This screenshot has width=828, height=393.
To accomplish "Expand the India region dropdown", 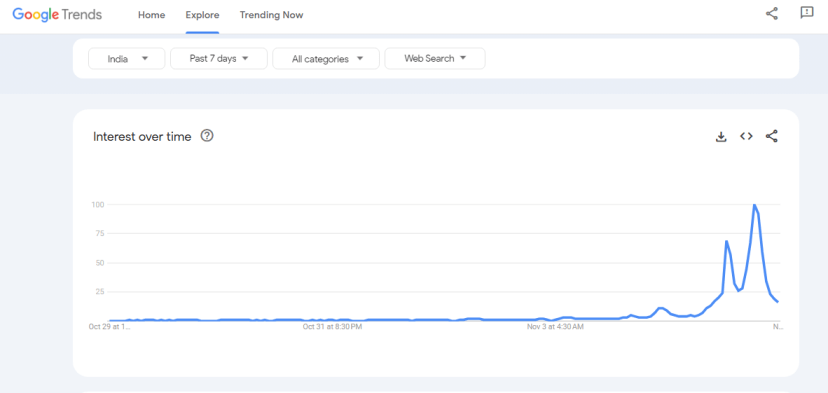I will tap(127, 59).
